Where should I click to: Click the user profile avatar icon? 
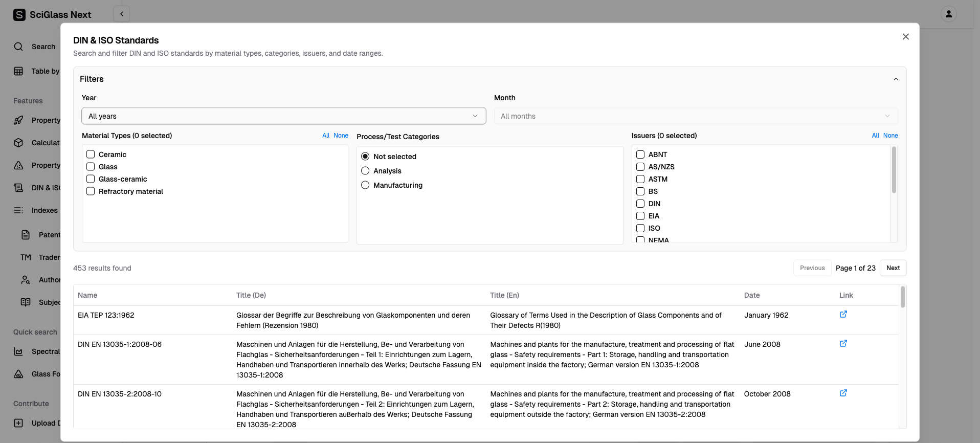pyautogui.click(x=948, y=14)
